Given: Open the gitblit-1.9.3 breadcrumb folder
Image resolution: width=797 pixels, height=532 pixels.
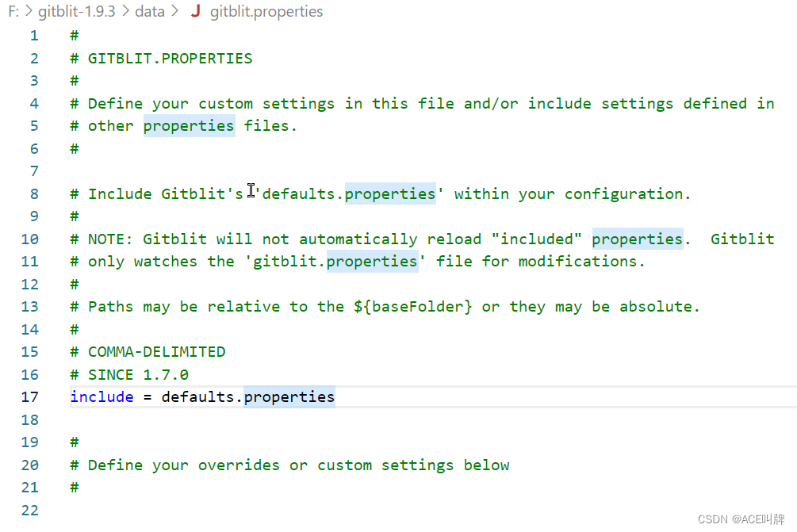Looking at the screenshot, I should coord(77,11).
